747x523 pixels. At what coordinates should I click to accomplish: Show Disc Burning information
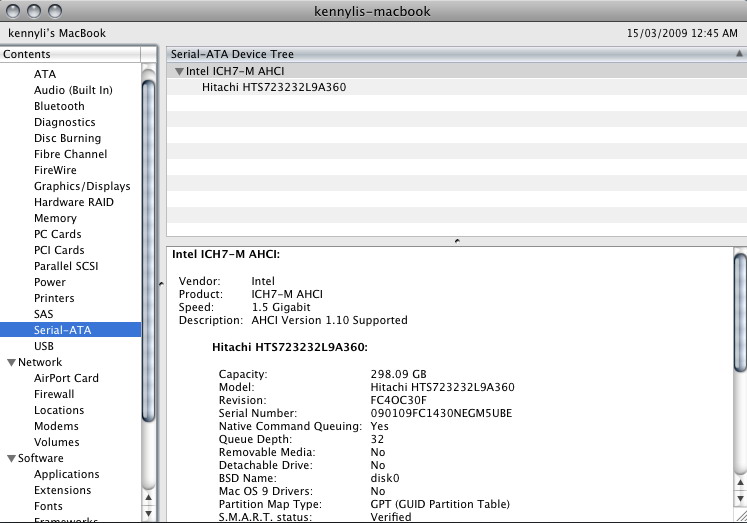(67, 138)
